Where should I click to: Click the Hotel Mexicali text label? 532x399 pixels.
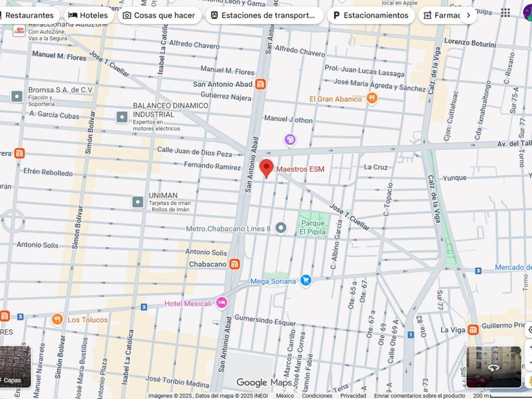(188, 303)
